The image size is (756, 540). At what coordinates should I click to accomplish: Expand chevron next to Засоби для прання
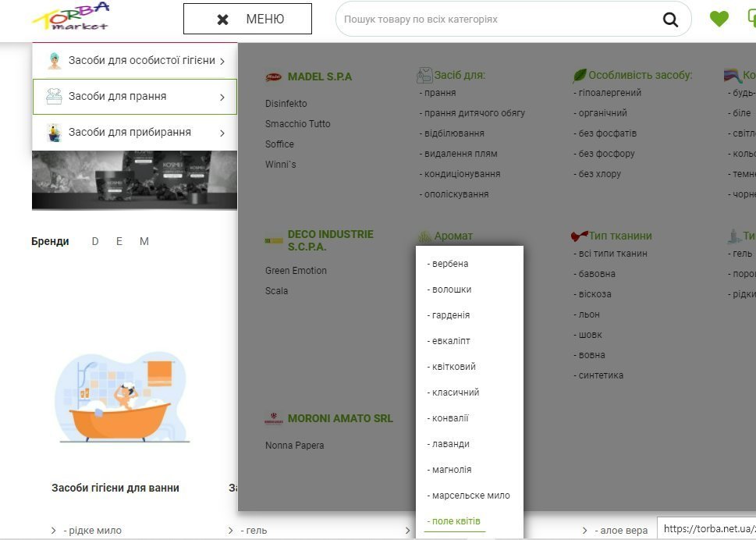point(222,98)
